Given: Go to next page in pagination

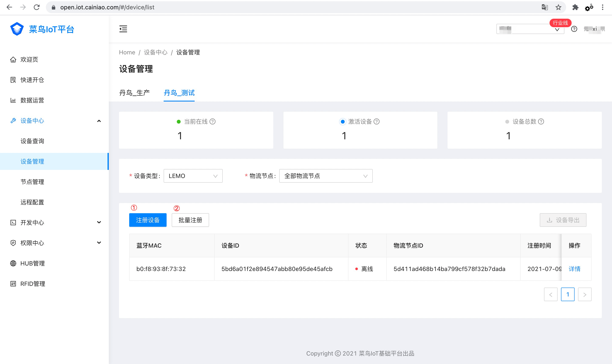Looking at the screenshot, I should tap(585, 294).
